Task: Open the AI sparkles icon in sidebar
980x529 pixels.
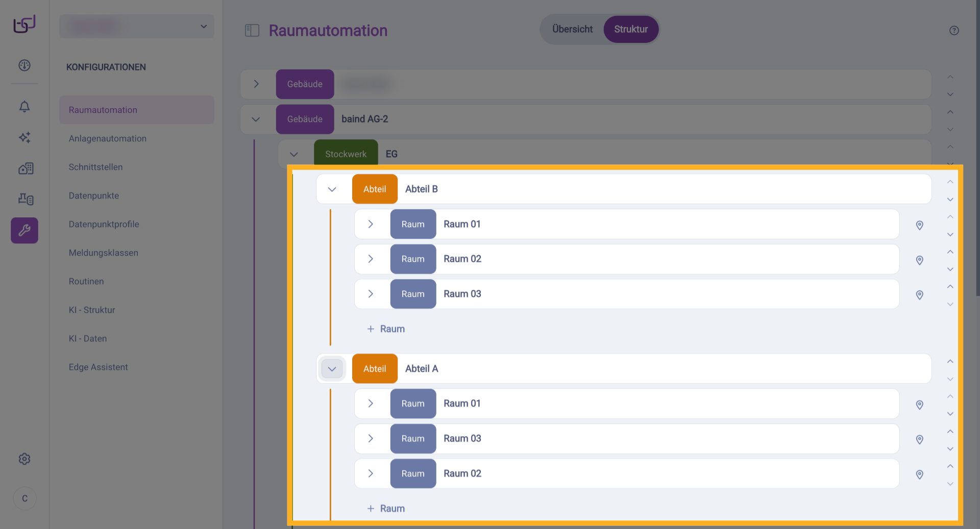Action: pyautogui.click(x=24, y=137)
